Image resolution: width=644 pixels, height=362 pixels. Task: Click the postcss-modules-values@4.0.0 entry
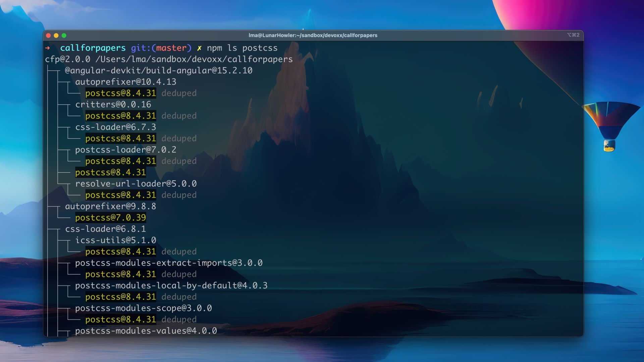pos(146,331)
